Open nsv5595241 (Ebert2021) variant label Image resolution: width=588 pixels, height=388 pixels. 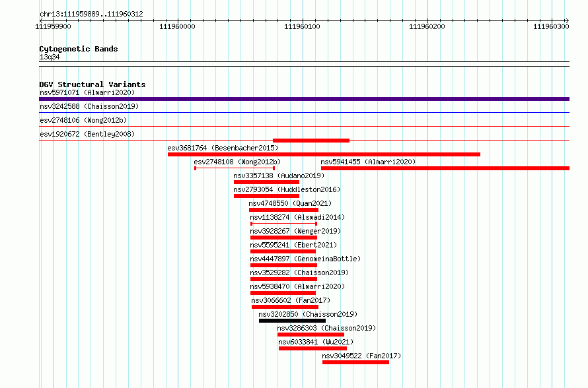pyautogui.click(x=293, y=245)
